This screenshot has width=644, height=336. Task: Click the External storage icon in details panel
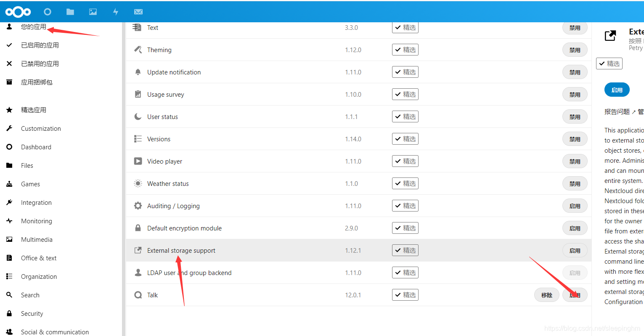tap(610, 36)
